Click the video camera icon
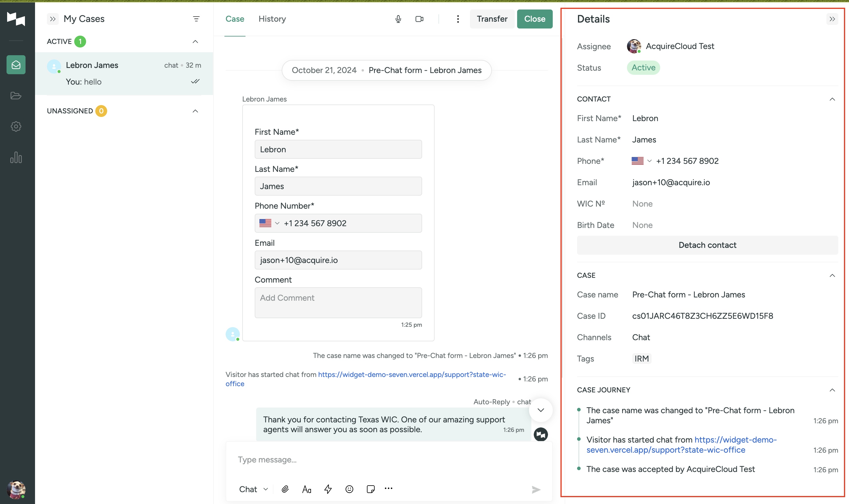Image resolution: width=849 pixels, height=504 pixels. [419, 19]
